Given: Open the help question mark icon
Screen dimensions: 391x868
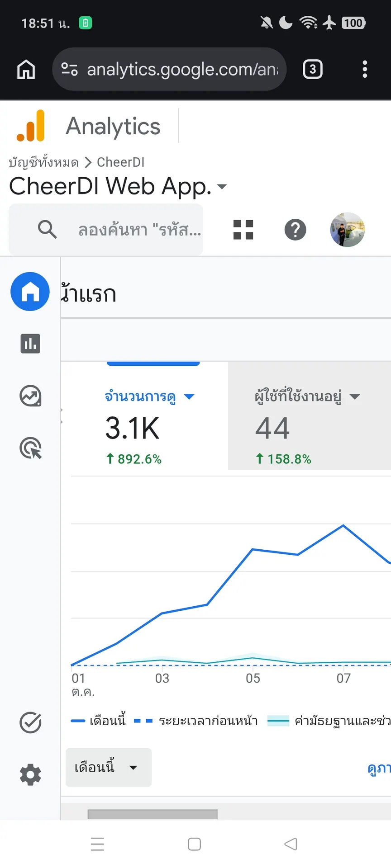Looking at the screenshot, I should pyautogui.click(x=296, y=230).
